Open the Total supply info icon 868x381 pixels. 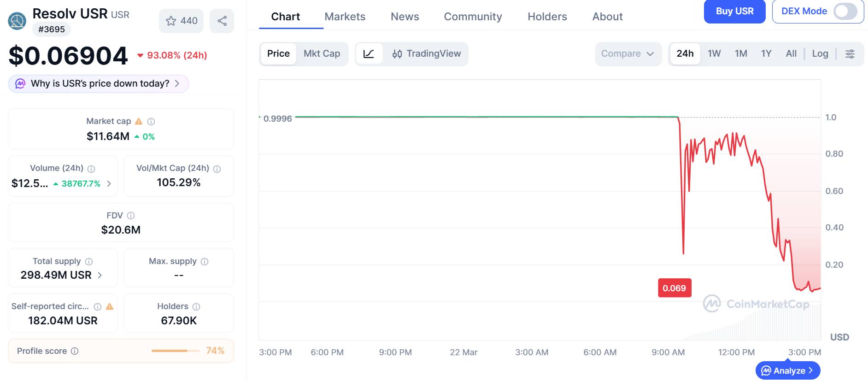(x=89, y=262)
